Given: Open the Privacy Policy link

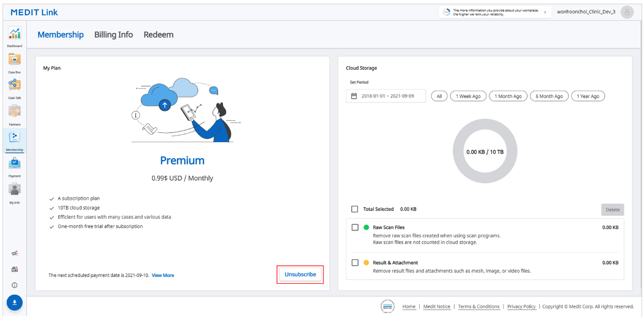Looking at the screenshot, I should coord(521,306).
